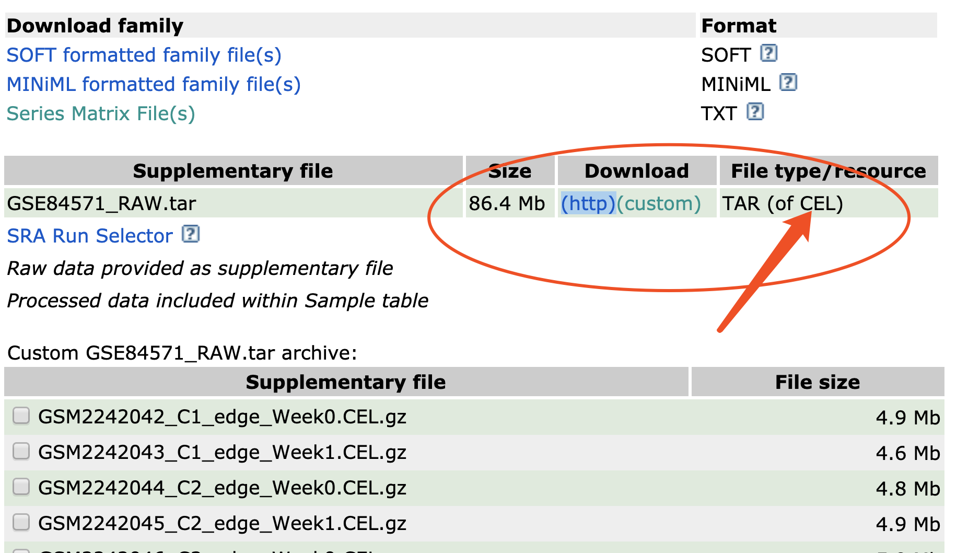Image resolution: width=980 pixels, height=553 pixels.
Task: Click the File size column header
Action: [x=818, y=382]
